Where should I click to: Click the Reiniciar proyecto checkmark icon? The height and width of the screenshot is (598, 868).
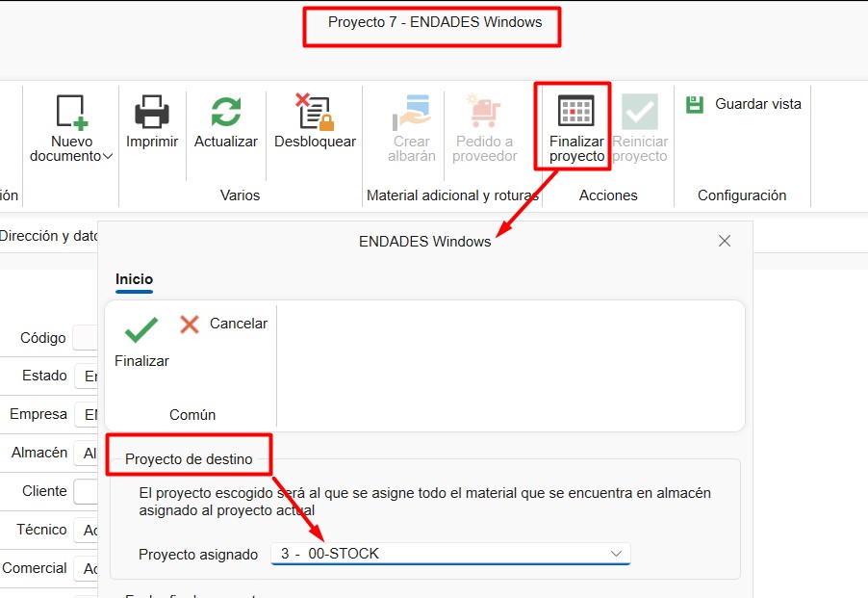click(640, 113)
